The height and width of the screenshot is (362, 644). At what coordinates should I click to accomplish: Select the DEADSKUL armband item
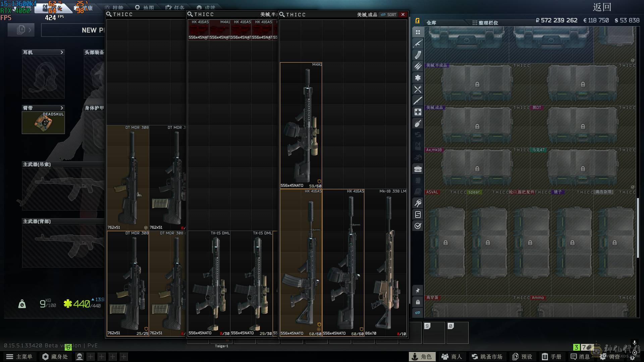[x=43, y=123]
